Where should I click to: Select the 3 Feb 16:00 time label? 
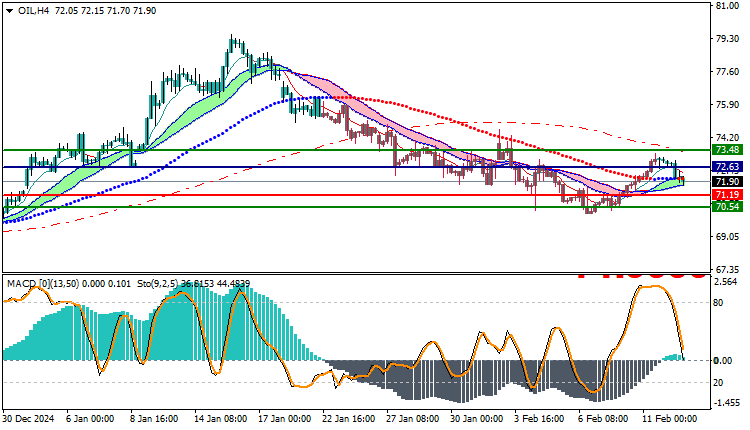tap(540, 419)
